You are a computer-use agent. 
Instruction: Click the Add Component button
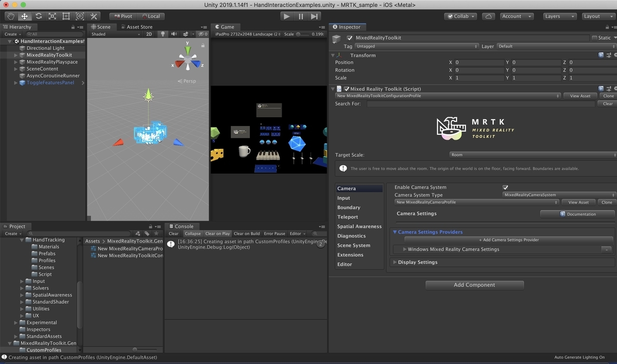[474, 285]
